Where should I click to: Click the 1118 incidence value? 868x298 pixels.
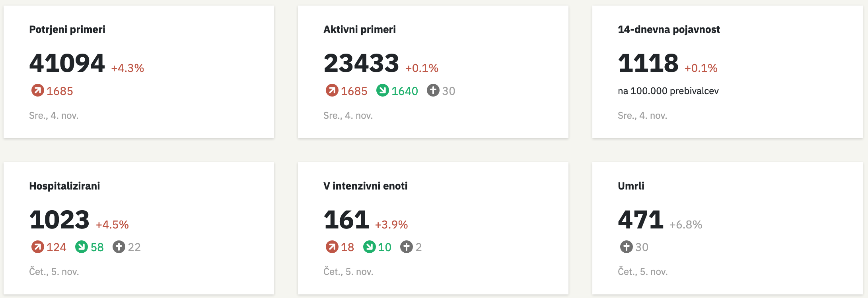[x=648, y=63]
